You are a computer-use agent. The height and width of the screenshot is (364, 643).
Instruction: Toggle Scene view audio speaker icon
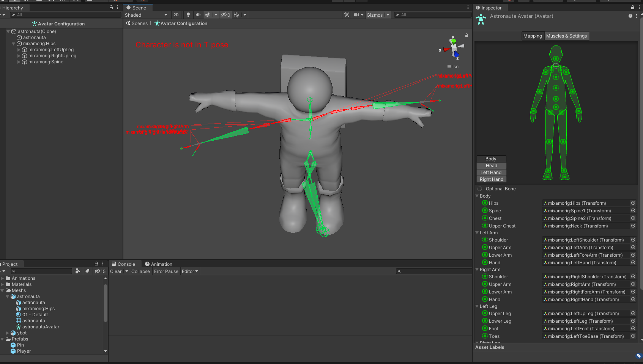[198, 15]
